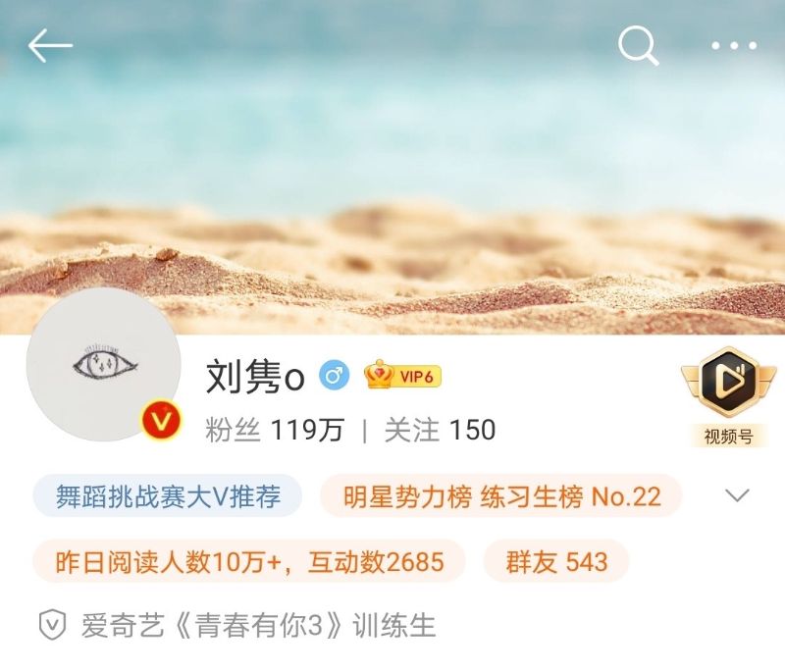Tap the eye drawing profile avatar
The width and height of the screenshot is (785, 672).
click(104, 365)
